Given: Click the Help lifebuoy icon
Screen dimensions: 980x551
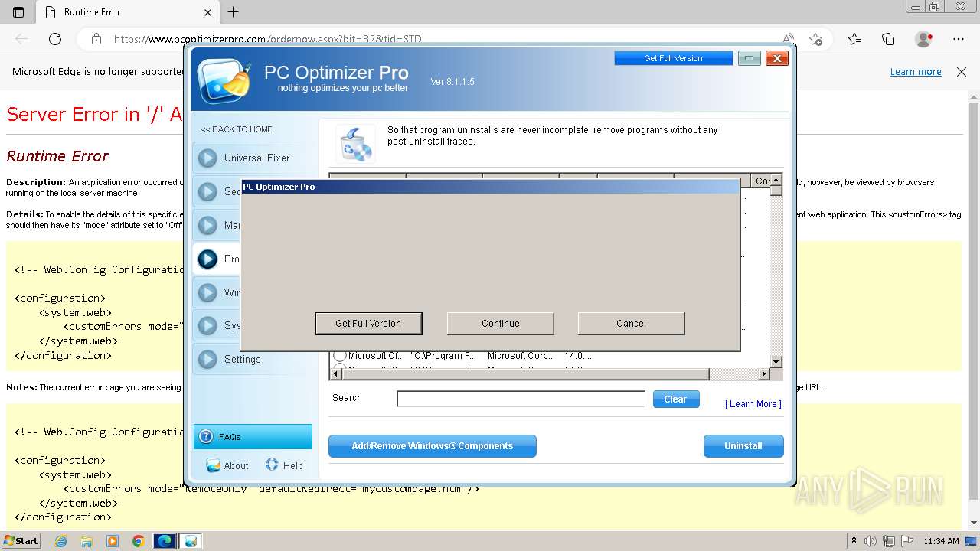Looking at the screenshot, I should pos(272,465).
